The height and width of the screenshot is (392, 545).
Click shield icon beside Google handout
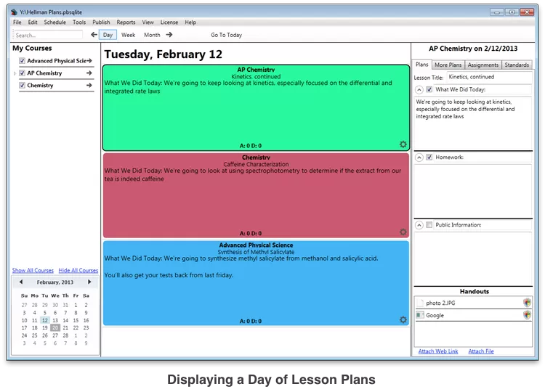pos(527,315)
